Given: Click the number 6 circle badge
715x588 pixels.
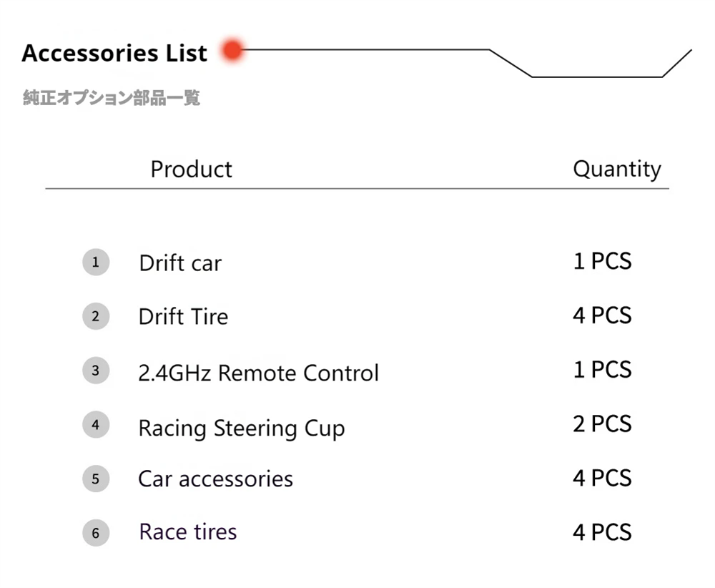Looking at the screenshot, I should [96, 533].
